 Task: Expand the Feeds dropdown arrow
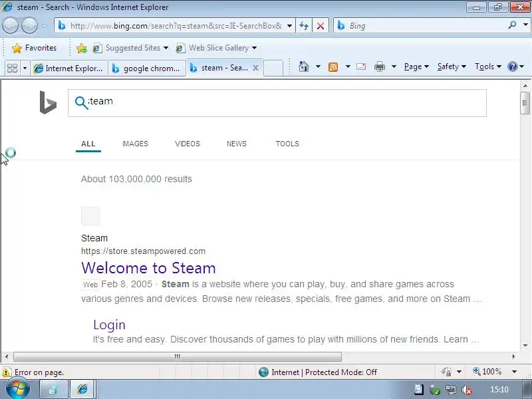point(348,66)
